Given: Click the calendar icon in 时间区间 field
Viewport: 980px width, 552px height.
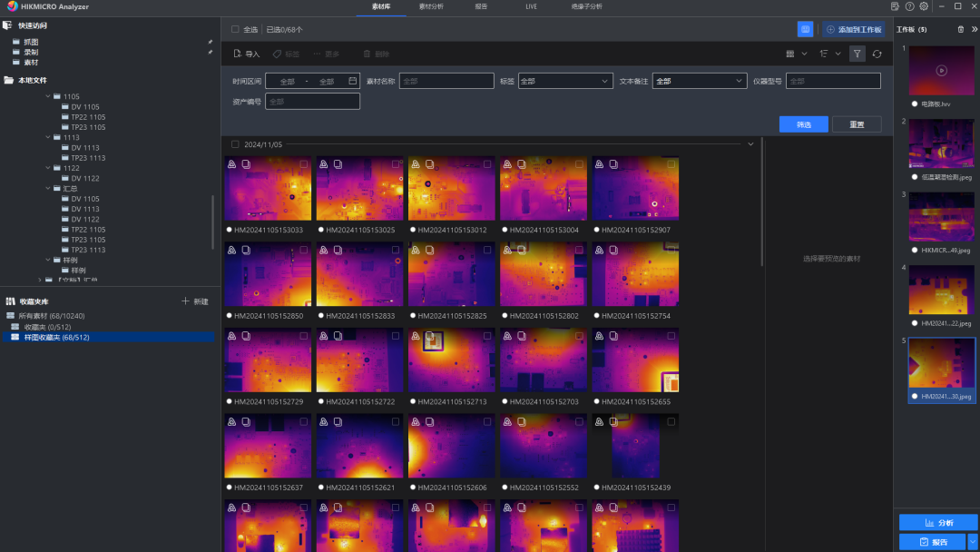Looking at the screenshot, I should pos(352,81).
